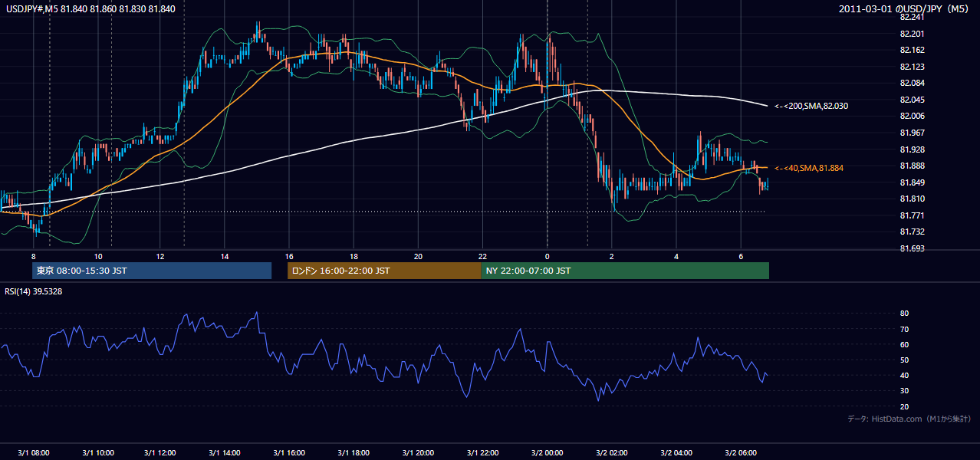Click the hour label 14 under the price chart
Image resolution: width=980 pixels, height=460 pixels.
[x=225, y=256]
